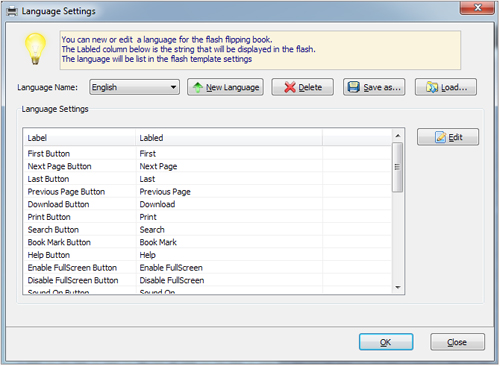
Task: Select the Help Button row
Action: point(207,255)
